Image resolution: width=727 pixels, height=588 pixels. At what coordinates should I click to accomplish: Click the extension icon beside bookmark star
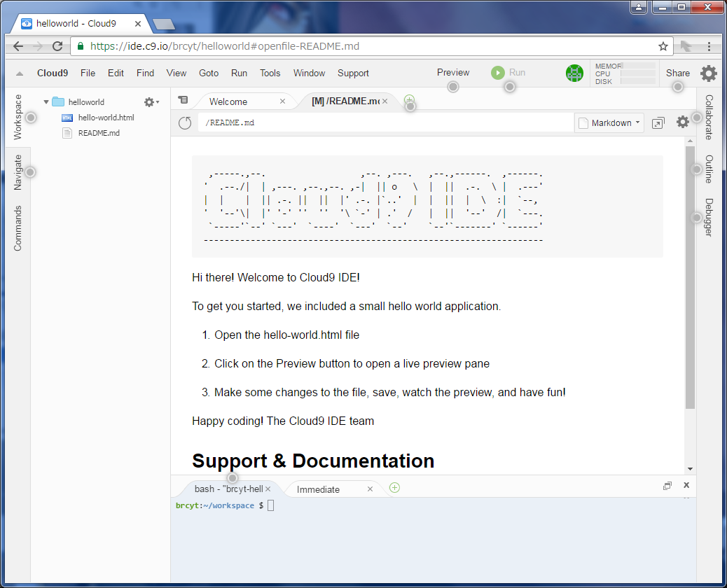[686, 46]
